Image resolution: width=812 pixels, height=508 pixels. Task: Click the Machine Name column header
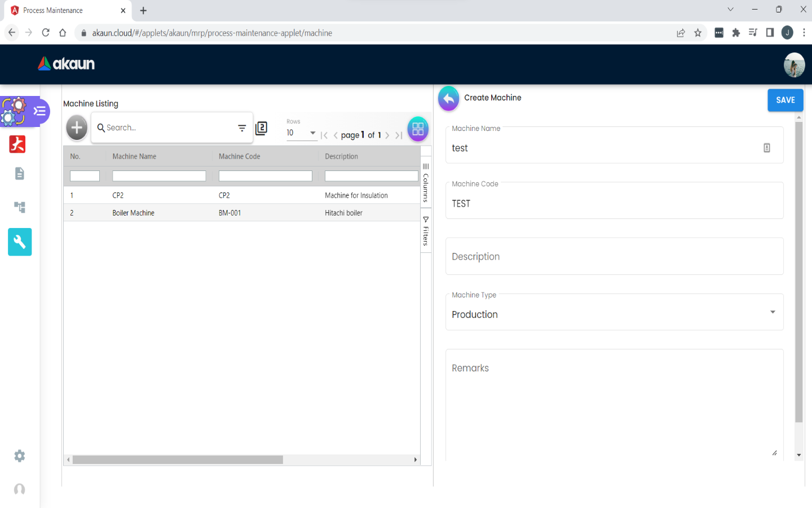coord(134,156)
